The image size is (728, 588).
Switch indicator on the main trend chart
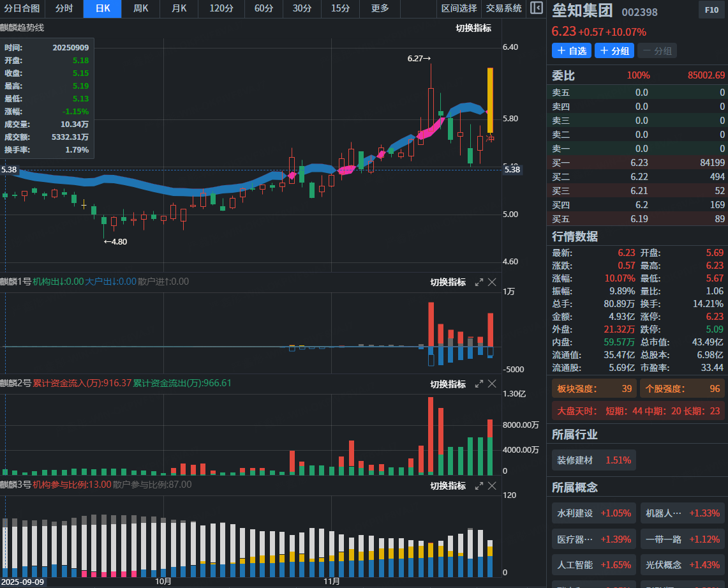coord(473,28)
